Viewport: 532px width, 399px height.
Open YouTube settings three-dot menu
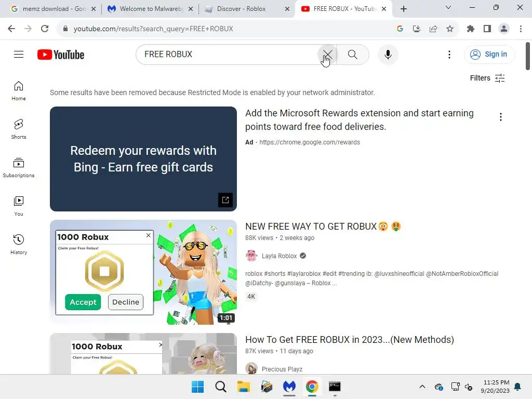click(x=449, y=54)
